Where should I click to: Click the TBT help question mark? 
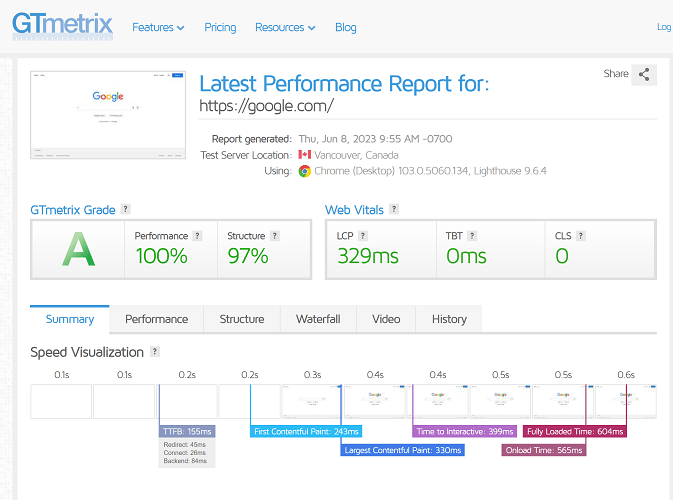[x=472, y=236]
